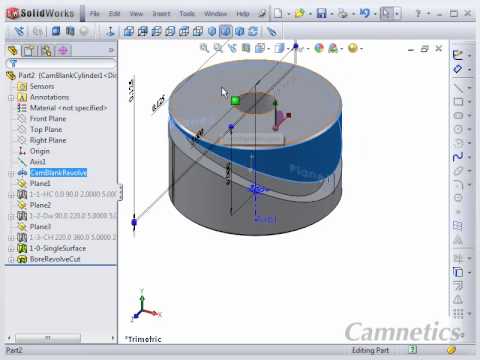
Task: Click the New document icon
Action: [278, 13]
